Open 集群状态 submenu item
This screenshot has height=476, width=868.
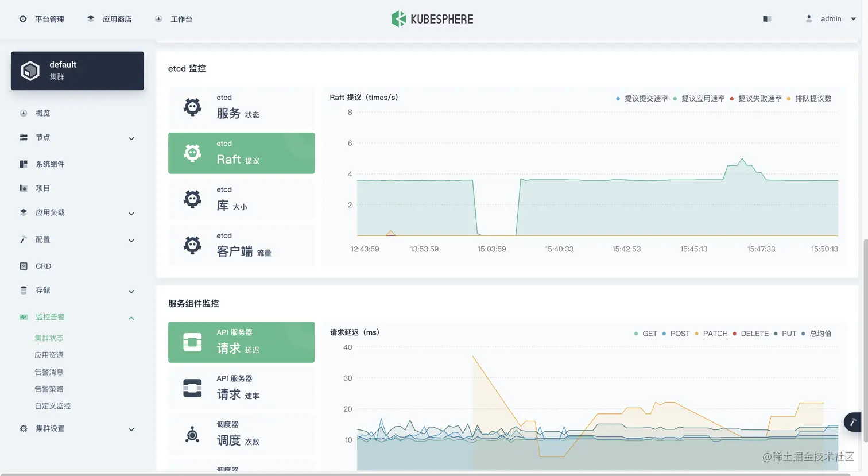(49, 338)
